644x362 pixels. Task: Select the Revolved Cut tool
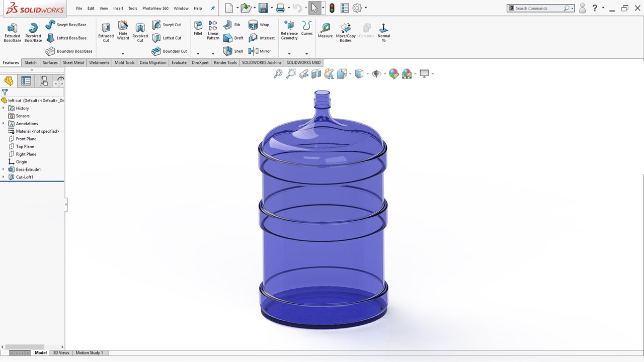pos(140,32)
